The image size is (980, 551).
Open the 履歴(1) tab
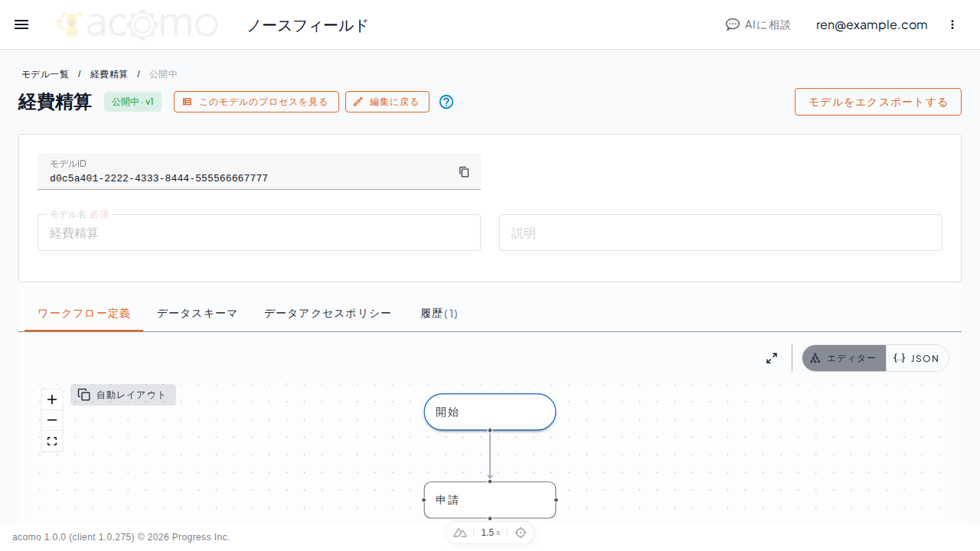[x=439, y=314]
